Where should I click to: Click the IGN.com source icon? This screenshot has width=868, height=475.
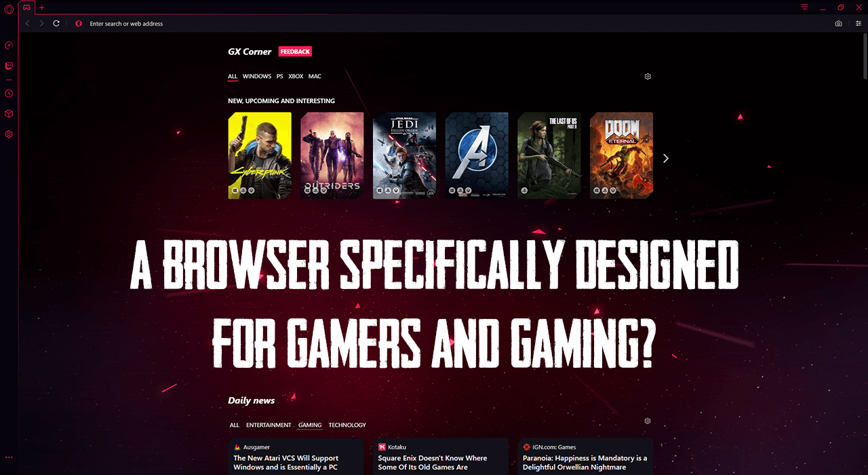[526, 447]
